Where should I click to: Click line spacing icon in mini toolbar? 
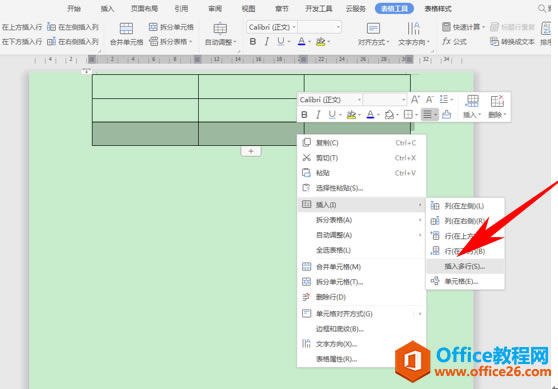[444, 99]
